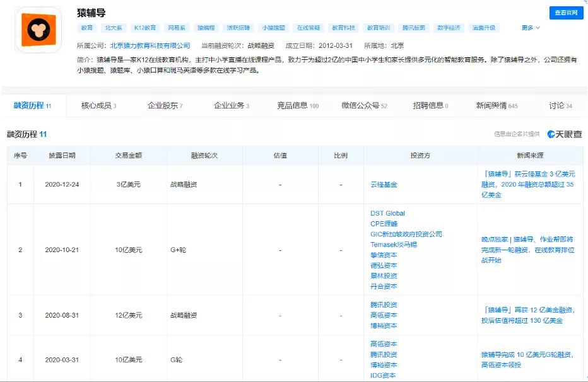588x382 pixels.
Task: Open 北京猿力教育科技有限公司 company link
Action: 150,45
